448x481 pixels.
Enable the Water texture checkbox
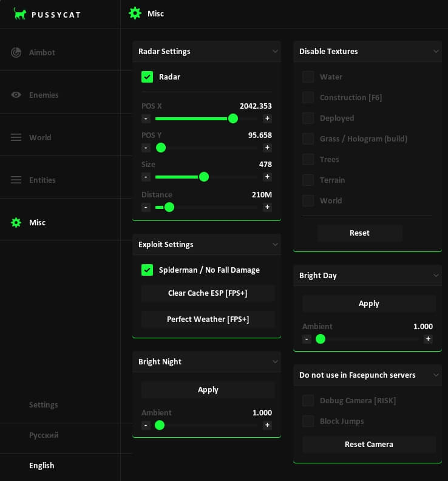(x=308, y=77)
